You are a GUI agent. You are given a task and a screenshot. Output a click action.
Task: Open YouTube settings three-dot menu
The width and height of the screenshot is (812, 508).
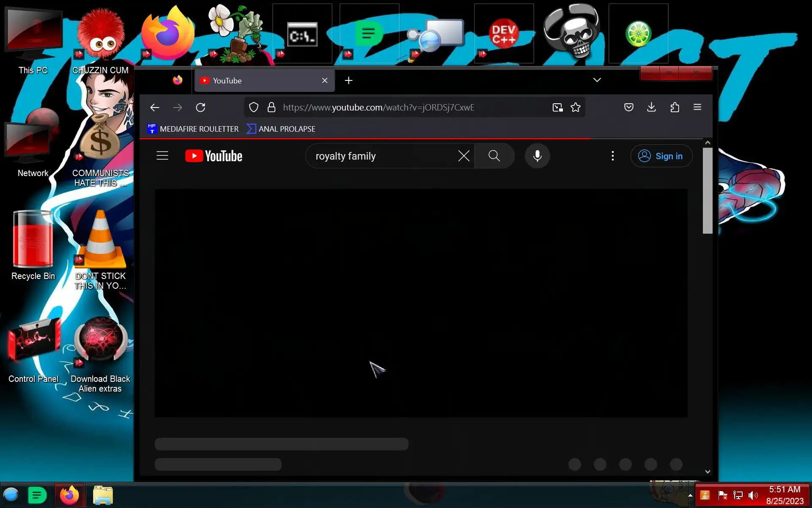click(612, 156)
